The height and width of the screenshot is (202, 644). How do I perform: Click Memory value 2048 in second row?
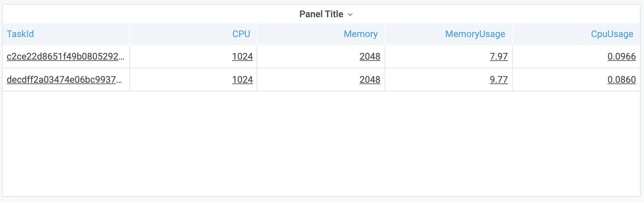370,79
